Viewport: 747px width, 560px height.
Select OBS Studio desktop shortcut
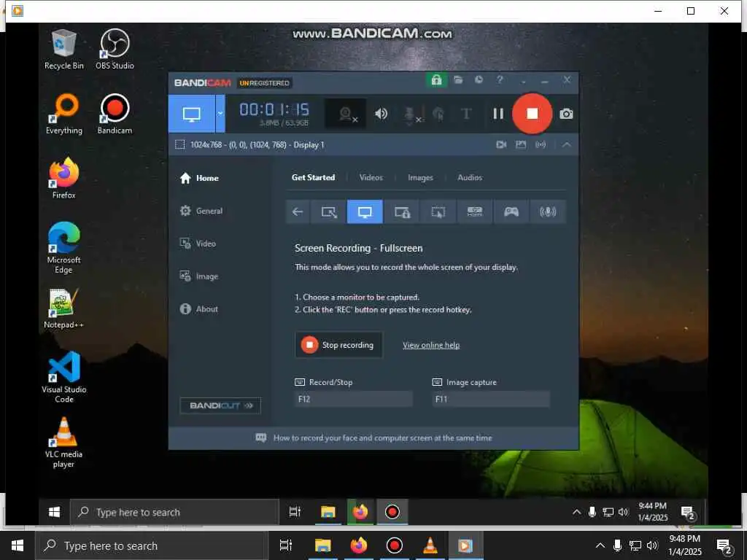point(115,50)
